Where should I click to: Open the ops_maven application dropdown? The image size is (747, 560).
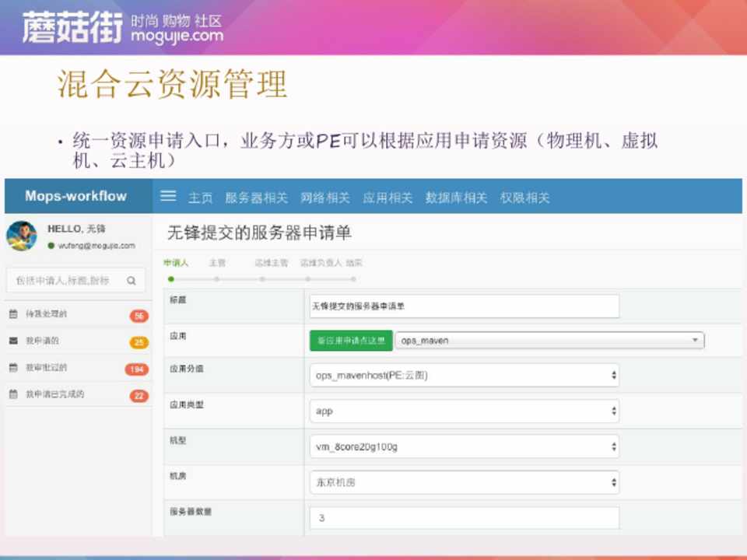pos(549,341)
